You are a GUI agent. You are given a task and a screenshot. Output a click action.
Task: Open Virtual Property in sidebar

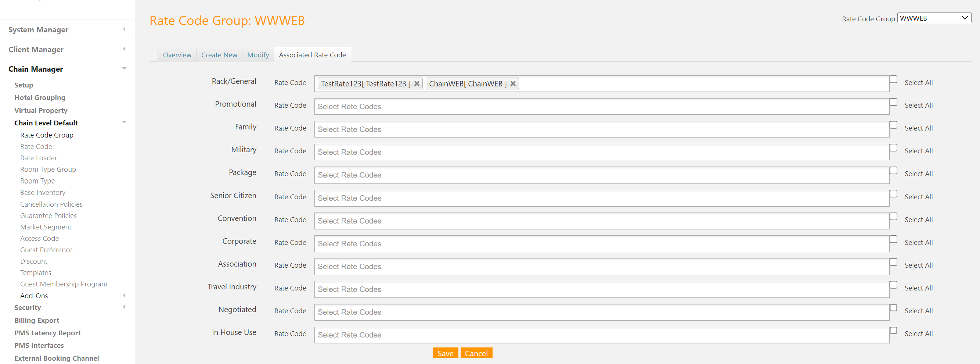pos(41,110)
